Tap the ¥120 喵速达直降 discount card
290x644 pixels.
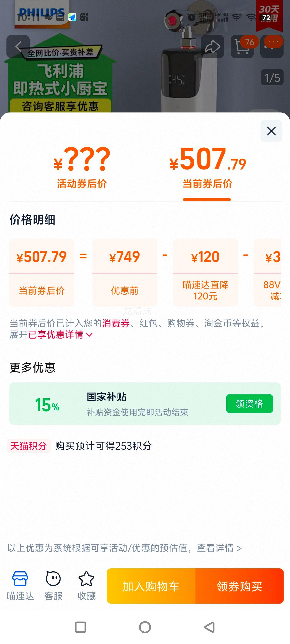pyautogui.click(x=205, y=272)
